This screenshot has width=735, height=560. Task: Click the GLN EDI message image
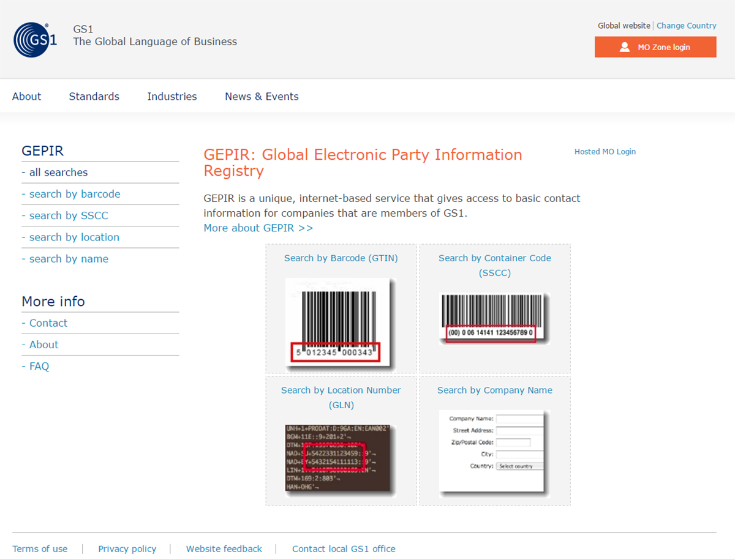pos(341,460)
